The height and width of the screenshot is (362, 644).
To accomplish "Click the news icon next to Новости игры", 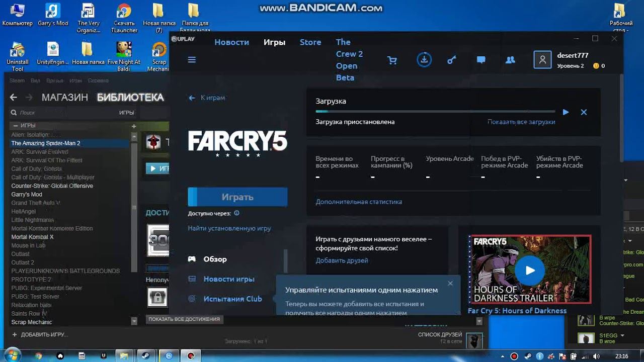I will pyautogui.click(x=192, y=279).
